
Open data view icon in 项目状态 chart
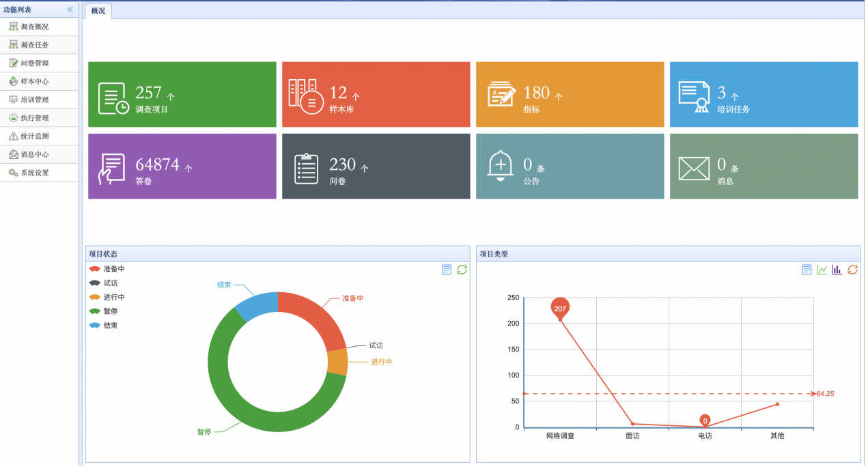pos(447,270)
